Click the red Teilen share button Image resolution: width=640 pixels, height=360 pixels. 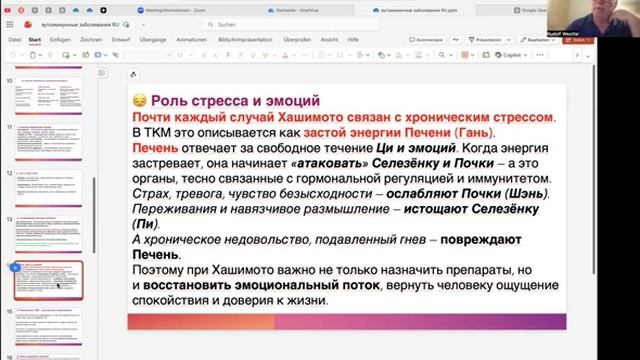[x=578, y=40]
